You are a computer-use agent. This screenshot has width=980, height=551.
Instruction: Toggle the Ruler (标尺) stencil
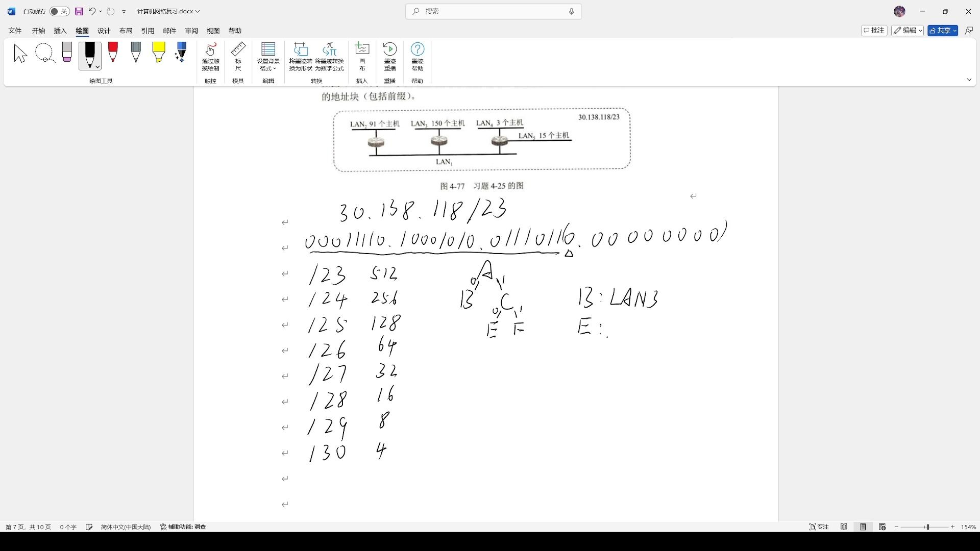(x=238, y=57)
